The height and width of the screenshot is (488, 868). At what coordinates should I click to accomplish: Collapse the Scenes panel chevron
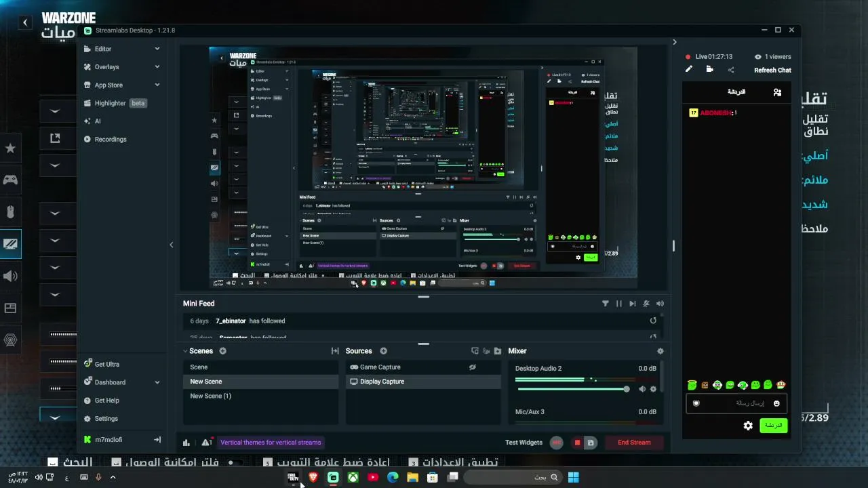[185, 351]
